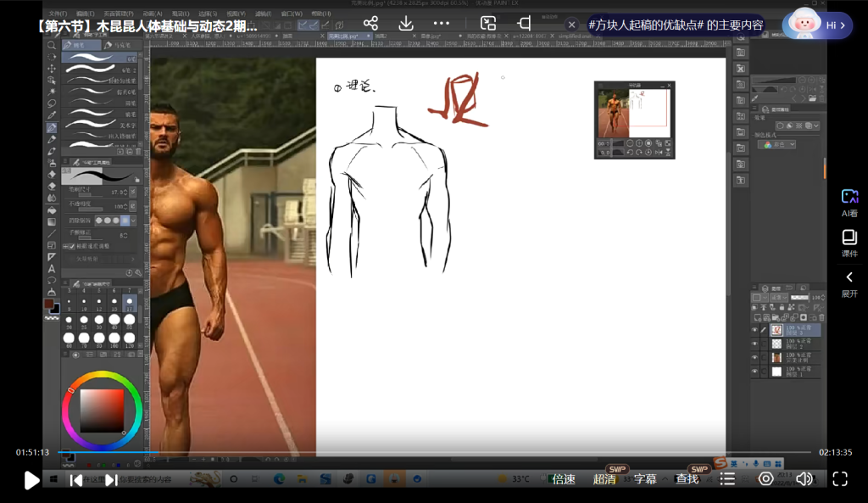Screen dimensions: 868x503
Task: Open the 倍速 playback speed menu
Action: pyautogui.click(x=564, y=479)
